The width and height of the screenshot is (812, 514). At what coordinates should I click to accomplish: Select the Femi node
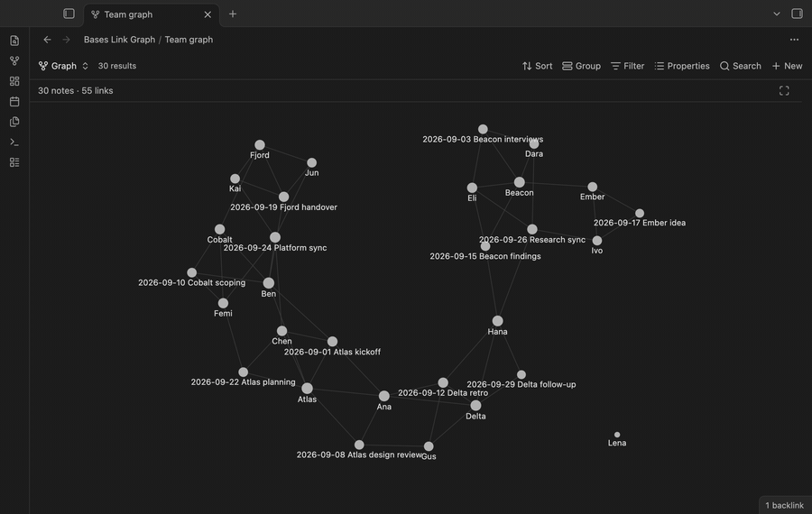[223, 303]
